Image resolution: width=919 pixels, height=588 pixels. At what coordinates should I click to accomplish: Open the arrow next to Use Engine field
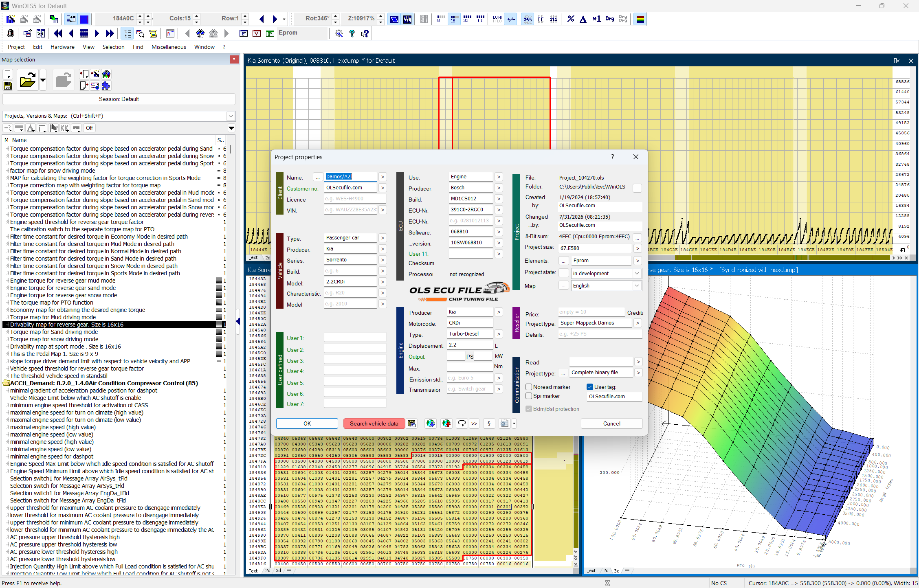coord(499,177)
